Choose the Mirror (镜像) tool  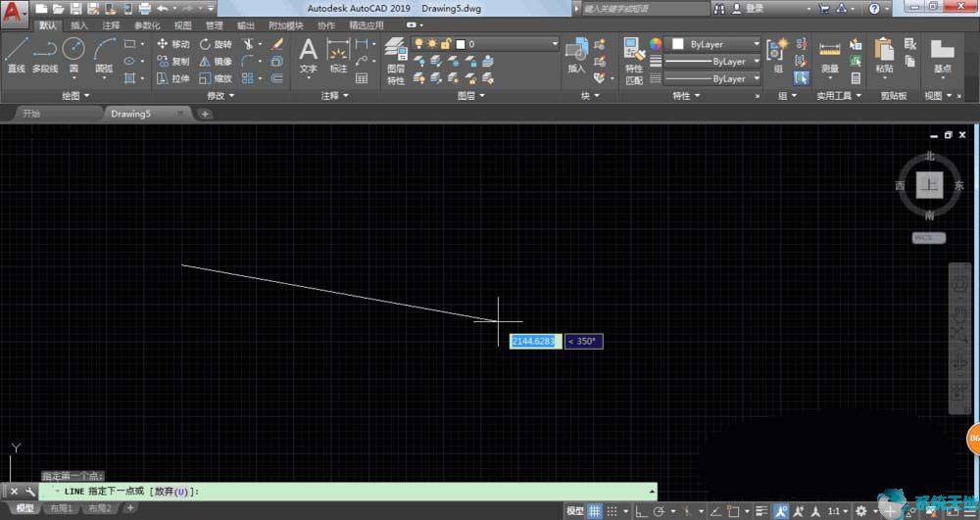pyautogui.click(x=216, y=61)
